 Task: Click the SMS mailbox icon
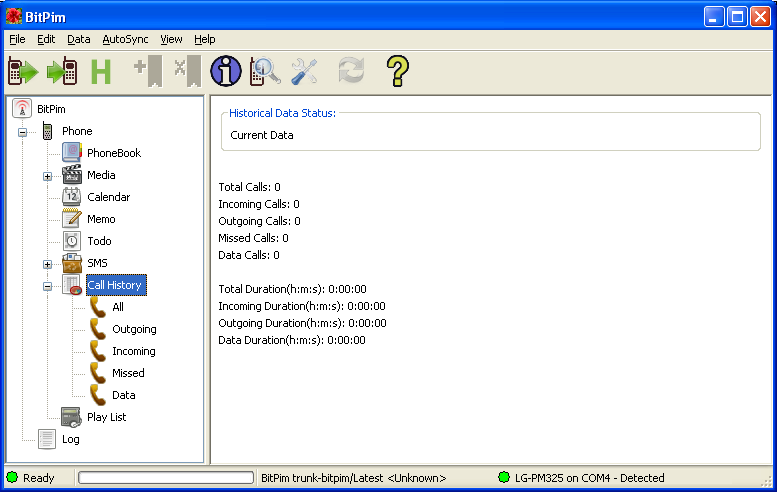pyautogui.click(x=72, y=263)
